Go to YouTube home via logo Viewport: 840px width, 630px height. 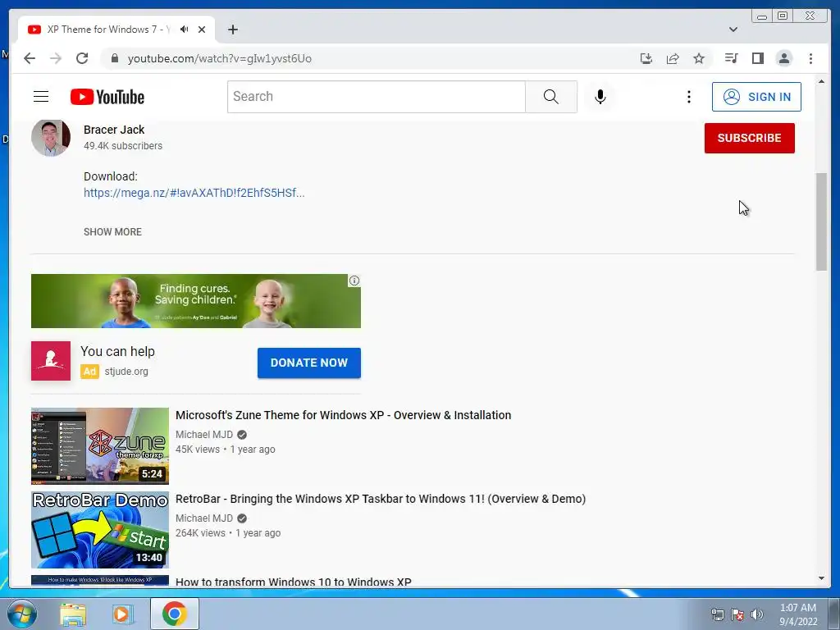point(107,97)
